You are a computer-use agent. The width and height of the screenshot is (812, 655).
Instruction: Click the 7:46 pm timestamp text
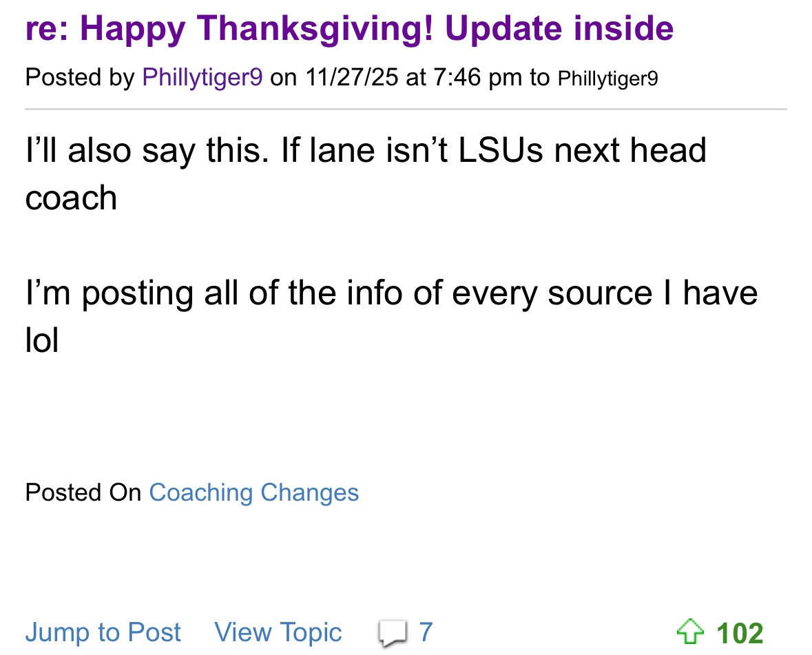tap(477, 78)
